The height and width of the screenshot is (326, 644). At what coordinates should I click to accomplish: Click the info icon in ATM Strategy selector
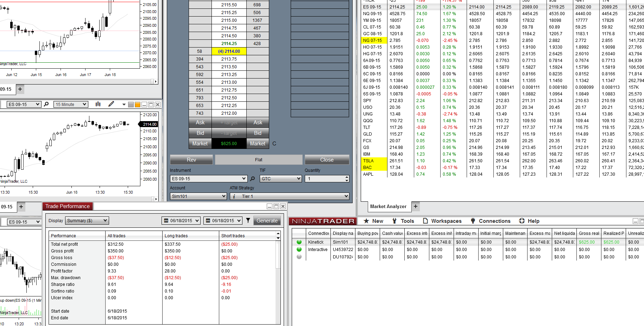pos(234,196)
